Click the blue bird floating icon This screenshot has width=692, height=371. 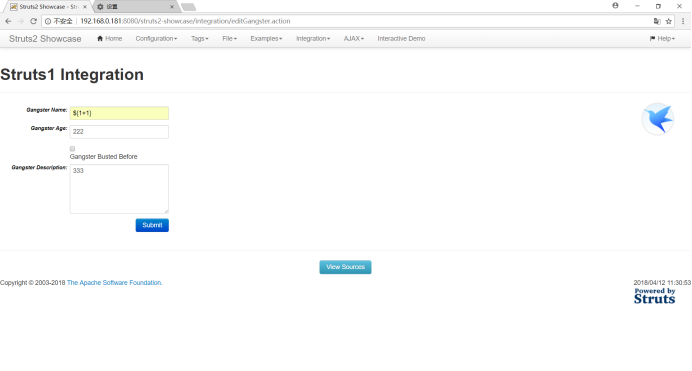tap(658, 119)
